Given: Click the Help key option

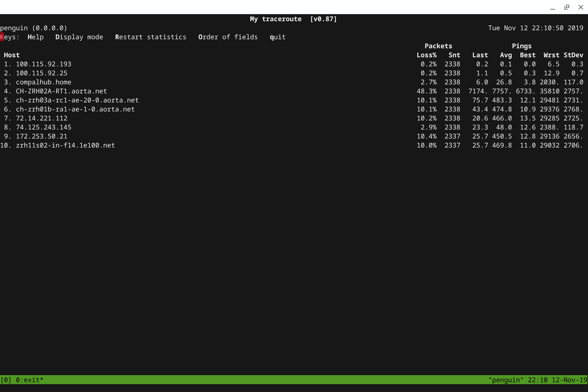Looking at the screenshot, I should point(35,37).
